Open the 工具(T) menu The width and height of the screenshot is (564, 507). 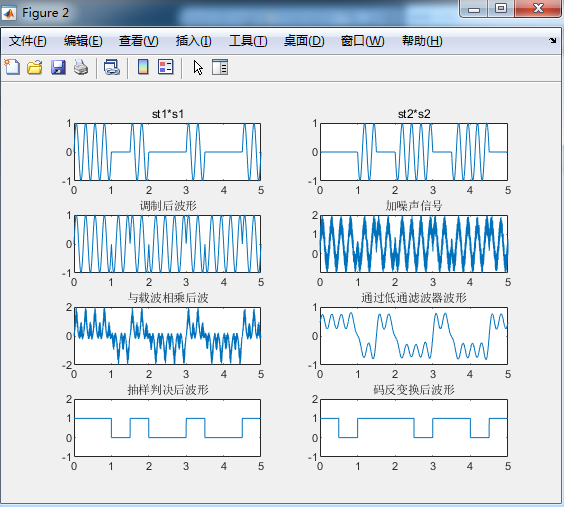point(248,41)
